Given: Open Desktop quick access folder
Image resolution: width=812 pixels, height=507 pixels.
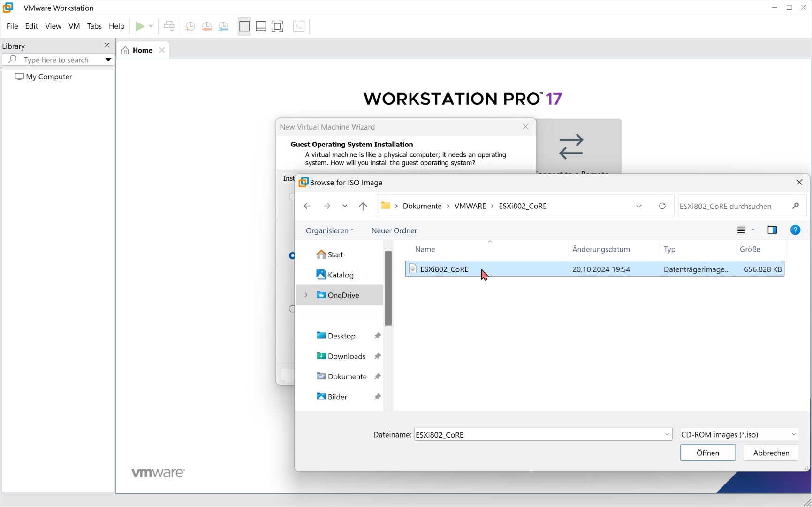Looking at the screenshot, I should click(x=336, y=336).
